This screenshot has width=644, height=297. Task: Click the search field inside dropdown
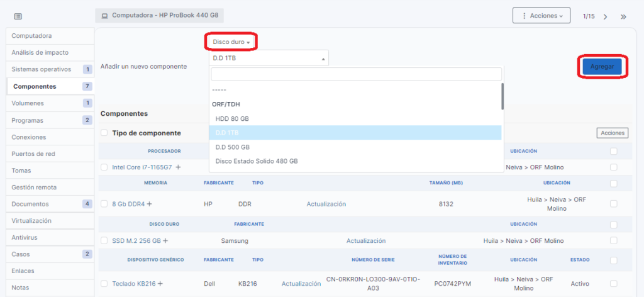click(355, 74)
